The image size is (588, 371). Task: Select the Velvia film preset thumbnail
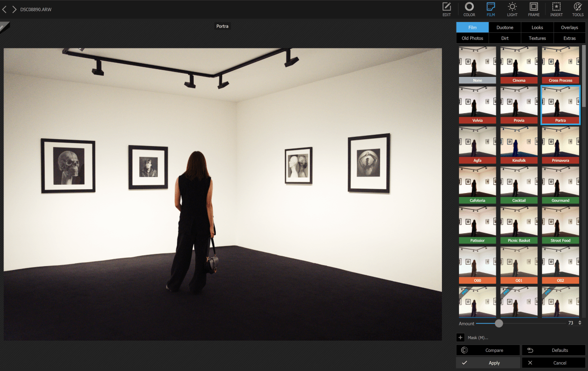pyautogui.click(x=478, y=105)
